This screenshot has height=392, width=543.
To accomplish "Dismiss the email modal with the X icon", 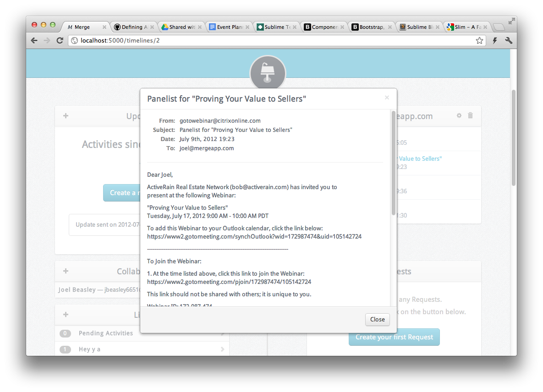I will tap(387, 98).
